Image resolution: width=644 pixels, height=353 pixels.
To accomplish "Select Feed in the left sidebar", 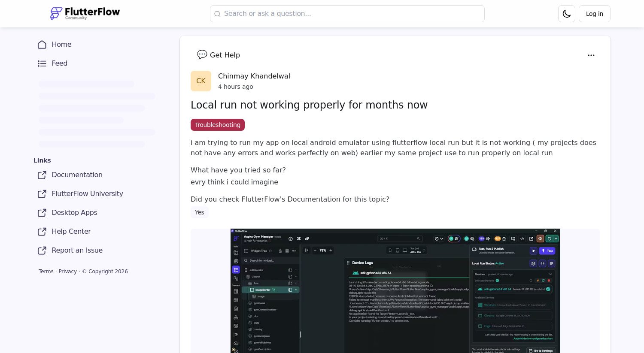I will [x=59, y=63].
